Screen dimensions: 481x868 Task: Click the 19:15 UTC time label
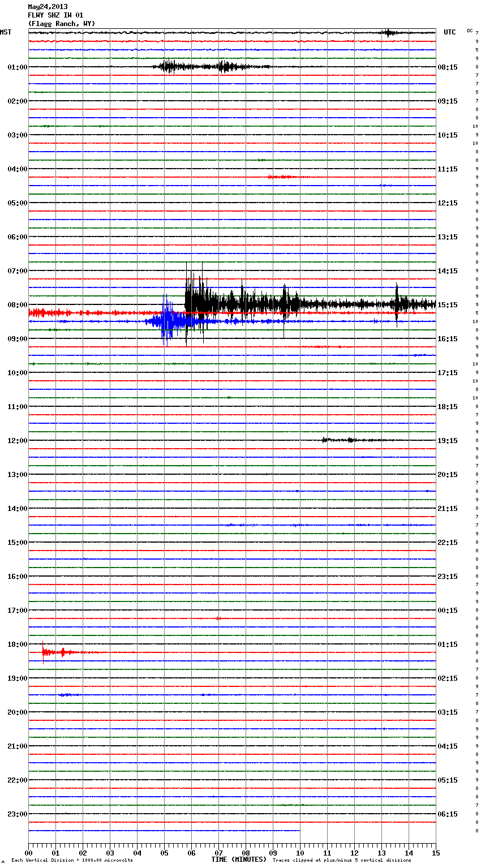(448, 441)
